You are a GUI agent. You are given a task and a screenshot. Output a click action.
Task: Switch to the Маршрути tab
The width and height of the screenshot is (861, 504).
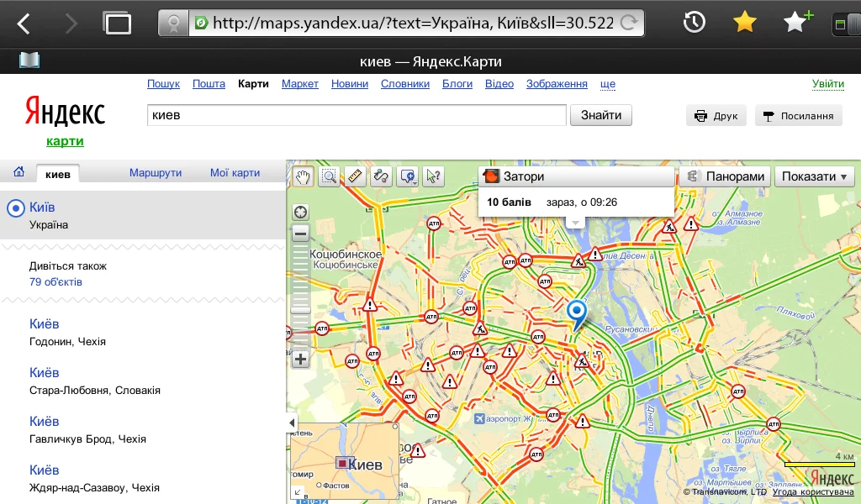[x=156, y=173]
